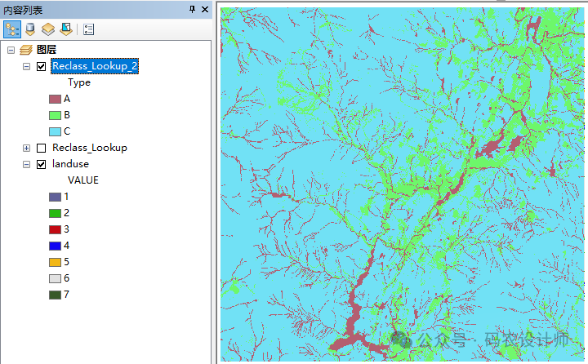Select List By Source icon
Image resolution: width=588 pixels, height=364 pixels.
pyautogui.click(x=30, y=29)
